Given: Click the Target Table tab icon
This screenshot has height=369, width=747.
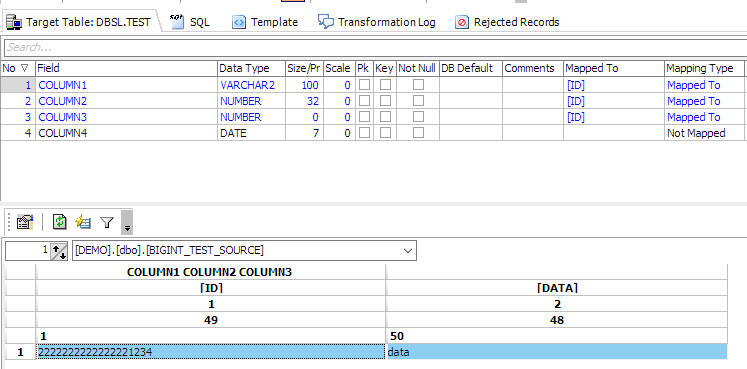Looking at the screenshot, I should pos(14,22).
